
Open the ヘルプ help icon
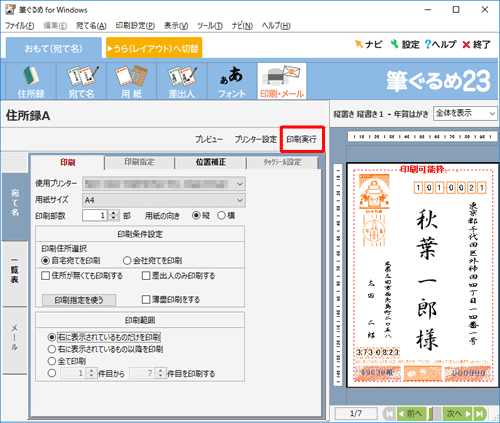(x=440, y=44)
